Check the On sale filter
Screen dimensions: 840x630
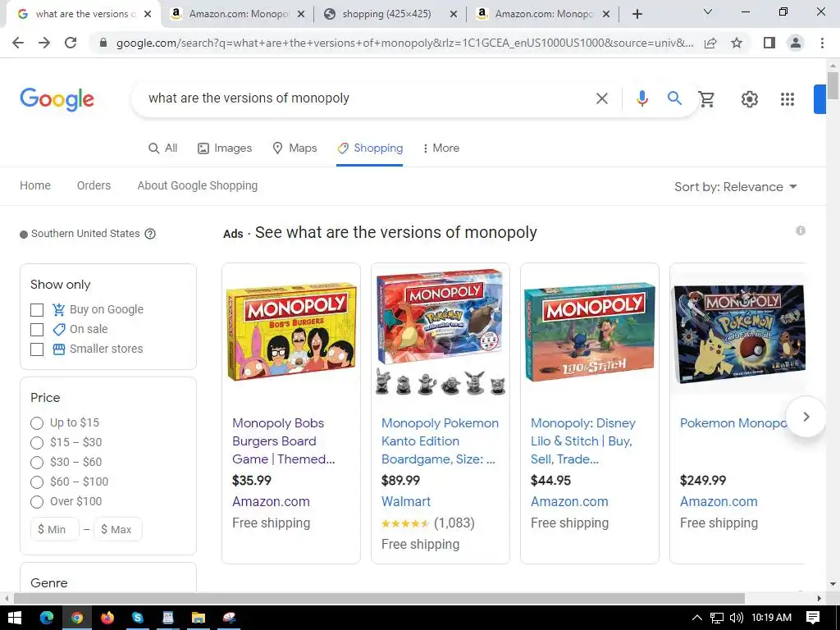coord(37,330)
